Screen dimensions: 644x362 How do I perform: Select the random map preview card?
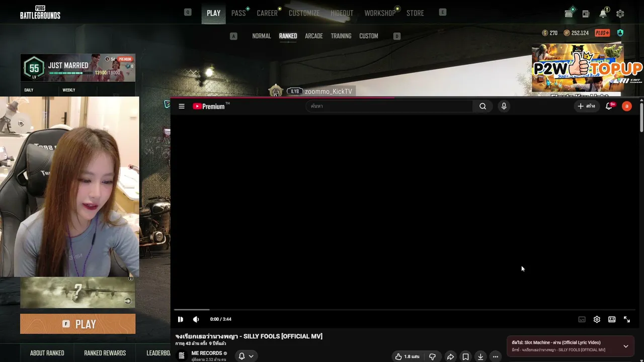click(x=78, y=292)
